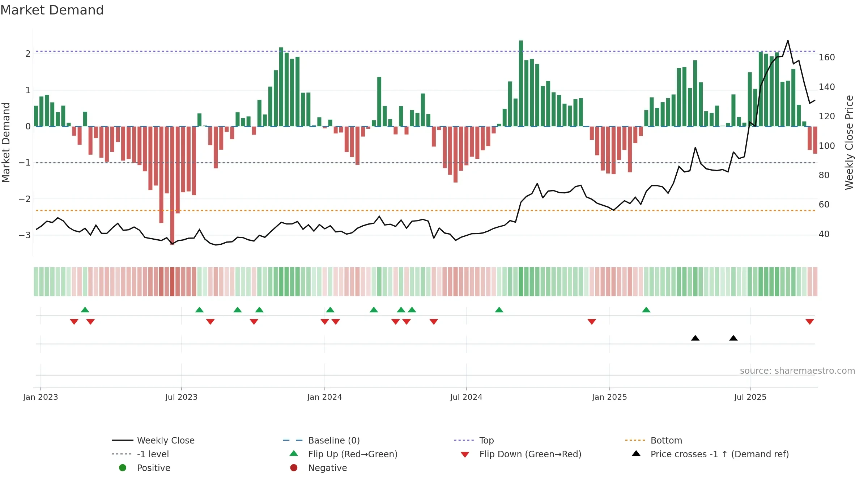Viewport: 868px width, 488px height.
Task: Click the 40 tick on the price axis
Action: tap(824, 234)
